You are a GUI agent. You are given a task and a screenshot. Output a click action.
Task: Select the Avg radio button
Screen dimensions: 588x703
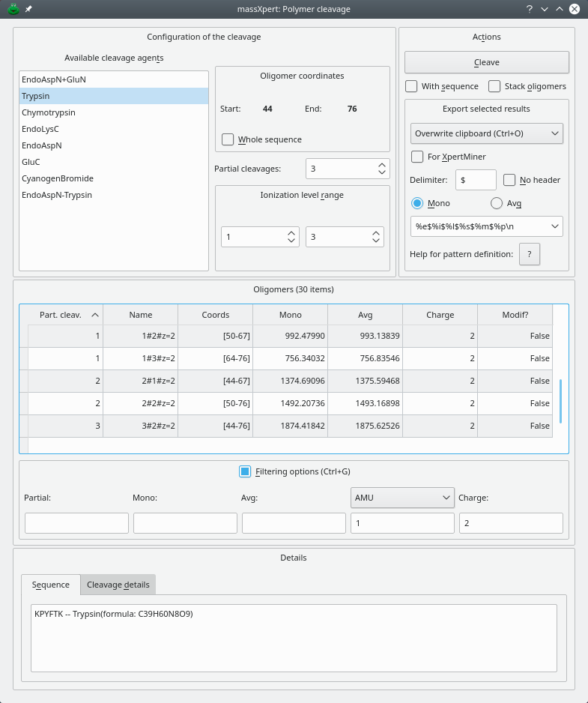click(x=497, y=203)
